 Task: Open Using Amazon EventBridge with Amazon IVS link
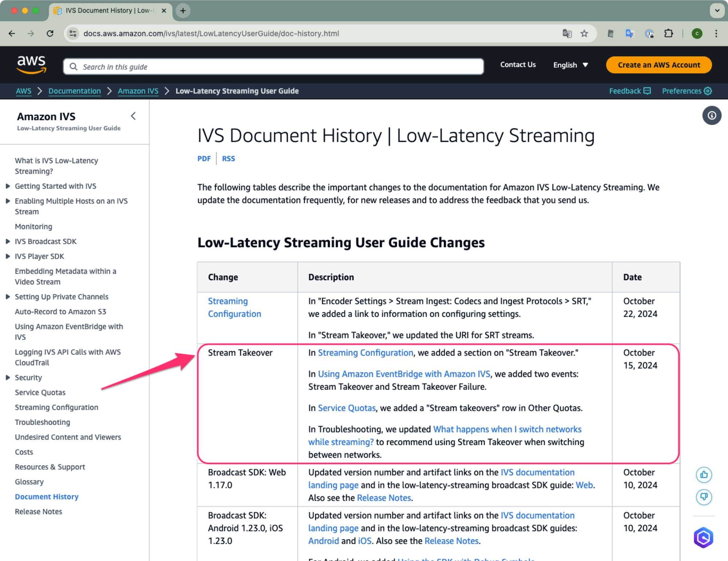(404, 374)
